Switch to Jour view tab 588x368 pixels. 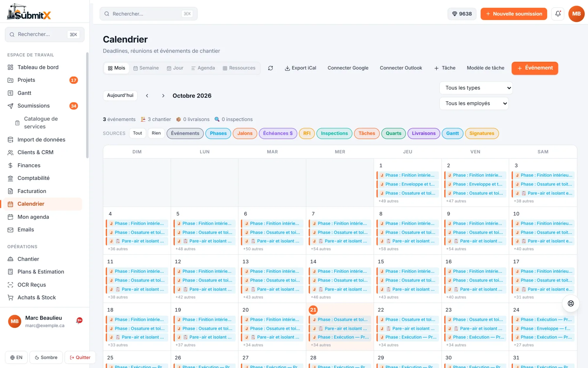(175, 68)
